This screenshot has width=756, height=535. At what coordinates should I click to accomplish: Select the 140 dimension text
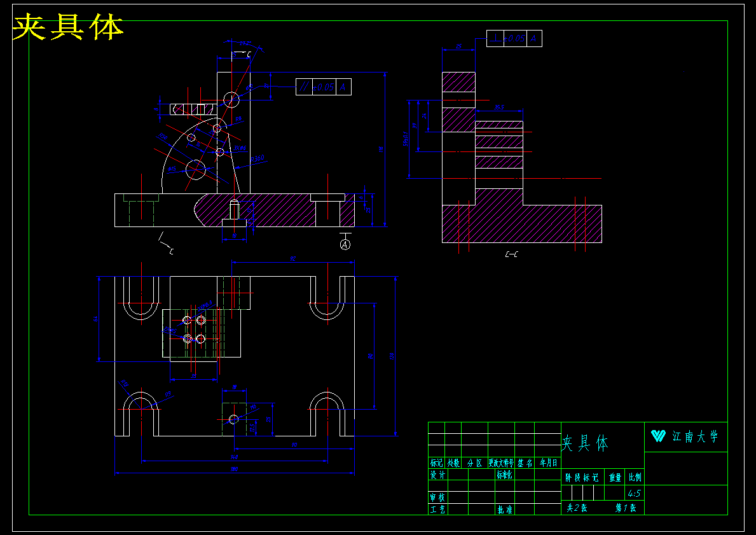(234, 457)
